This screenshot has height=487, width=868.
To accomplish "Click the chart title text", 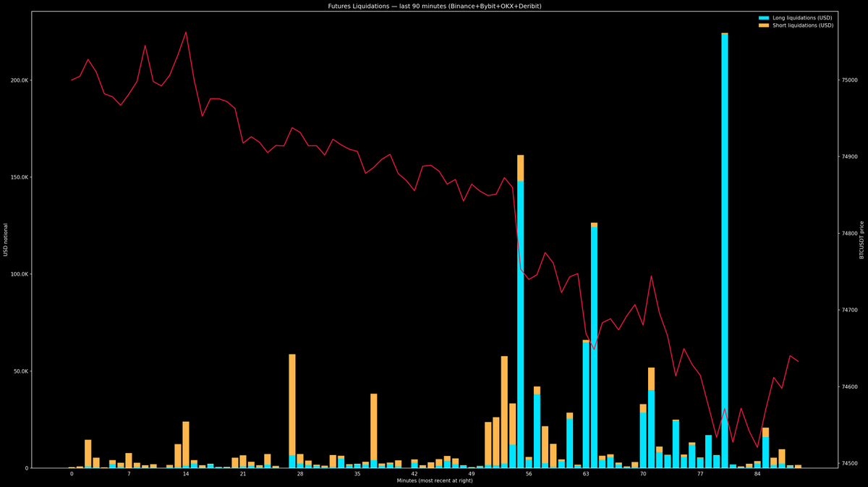I will coord(434,5).
